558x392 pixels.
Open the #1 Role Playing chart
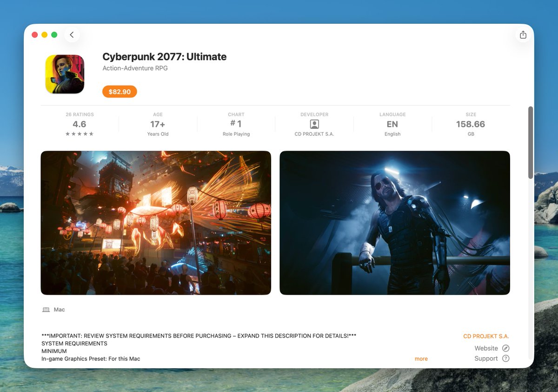pos(236,124)
